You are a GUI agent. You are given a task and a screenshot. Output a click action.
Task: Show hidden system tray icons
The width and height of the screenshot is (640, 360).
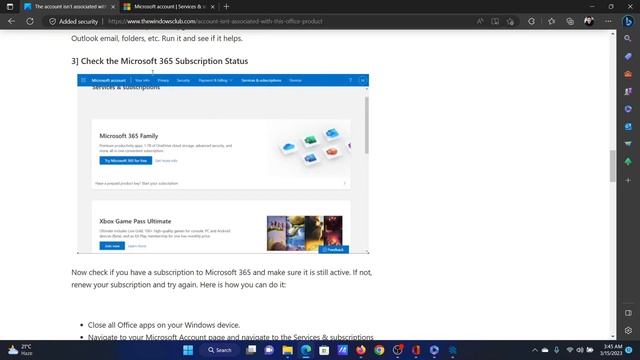coord(534,350)
